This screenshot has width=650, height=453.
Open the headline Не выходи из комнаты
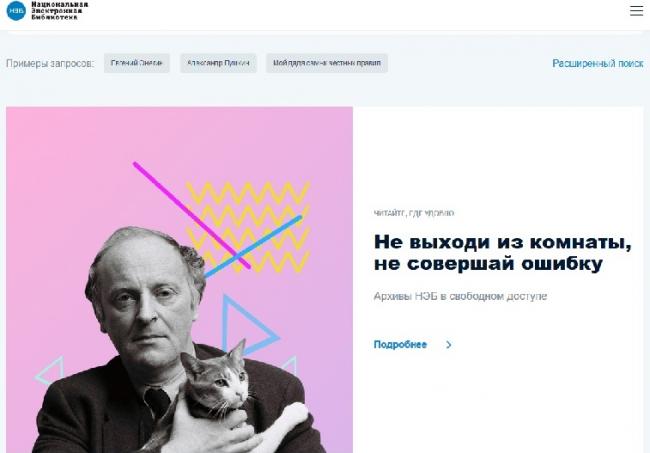[x=502, y=252]
